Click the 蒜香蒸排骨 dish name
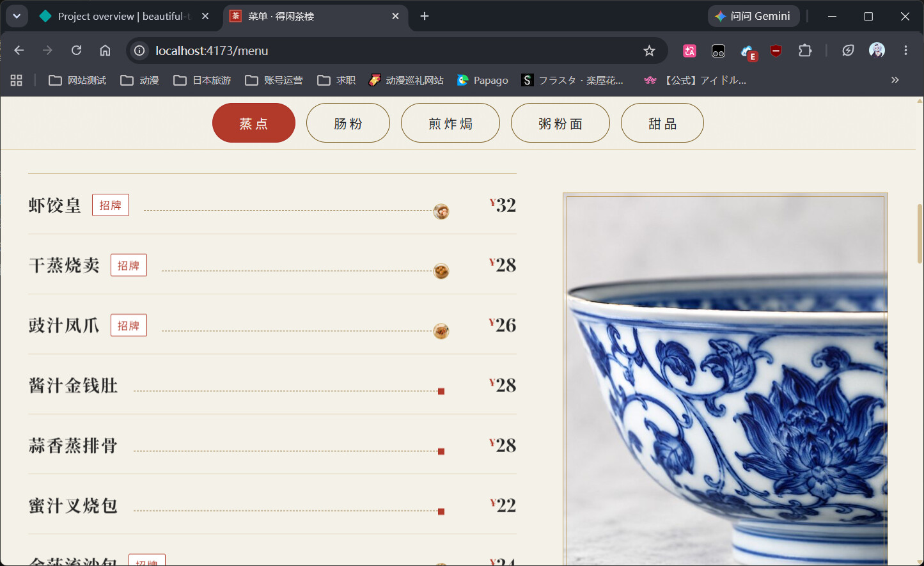This screenshot has width=924, height=566. point(74,446)
